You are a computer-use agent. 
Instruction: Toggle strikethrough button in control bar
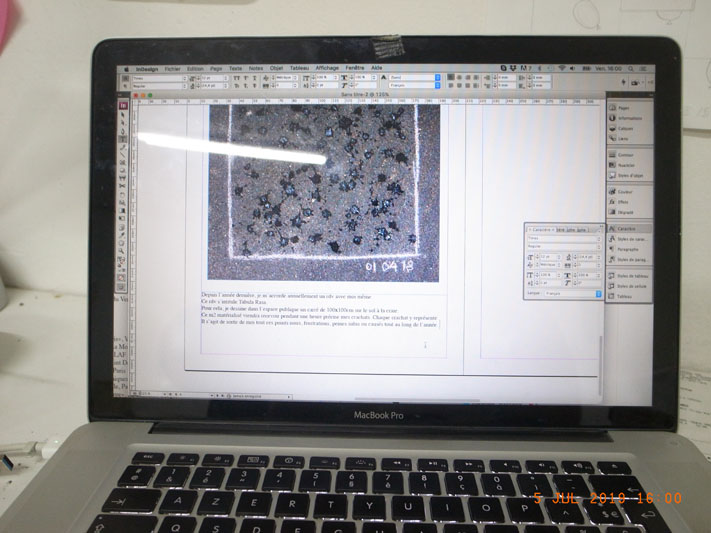[254, 86]
